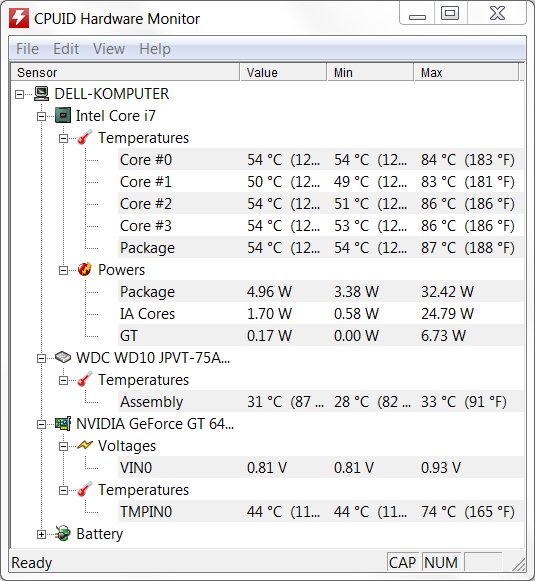Viewport: 535px width, 581px height.
Task: Open the File menu
Action: point(27,49)
